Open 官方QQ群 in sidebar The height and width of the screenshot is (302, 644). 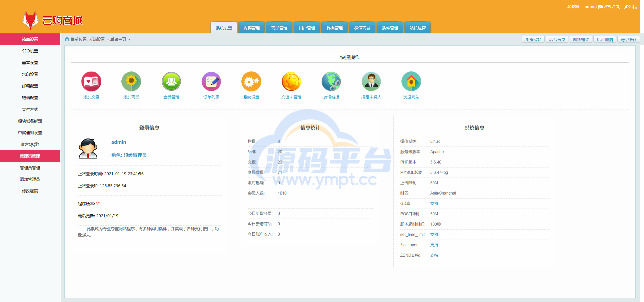pos(30,144)
